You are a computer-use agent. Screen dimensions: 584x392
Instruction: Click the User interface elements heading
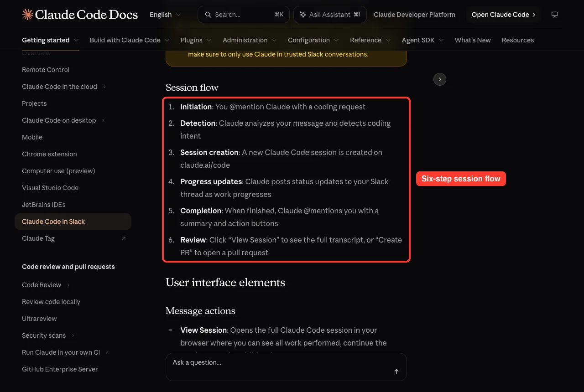coord(225,283)
